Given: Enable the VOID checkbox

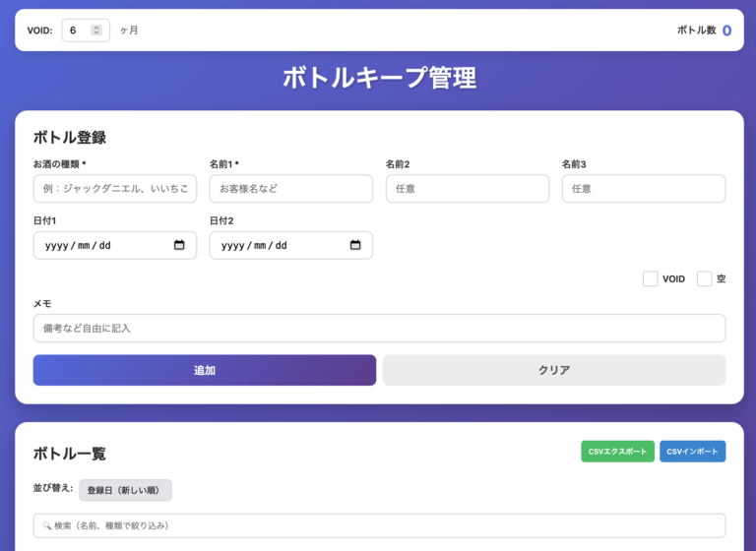Looking at the screenshot, I should [650, 278].
